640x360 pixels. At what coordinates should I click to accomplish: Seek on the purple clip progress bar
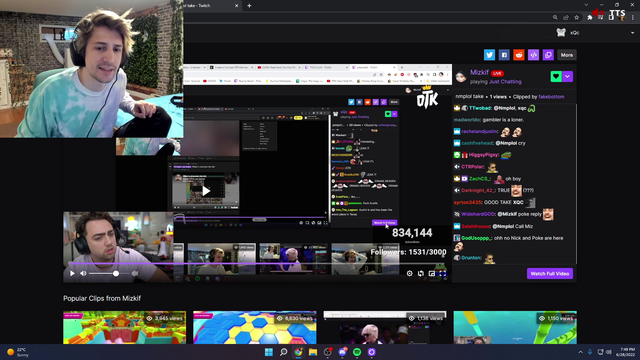pos(257,264)
